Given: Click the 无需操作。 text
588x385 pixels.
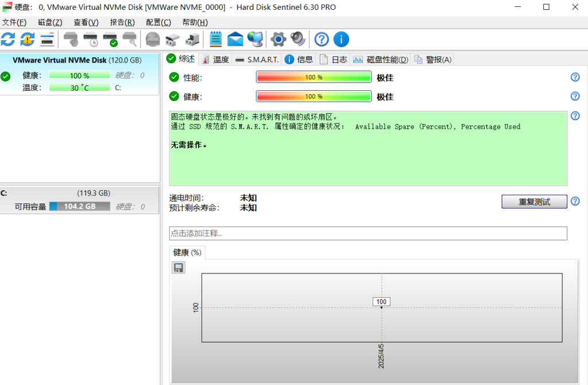Looking at the screenshot, I should point(188,145).
